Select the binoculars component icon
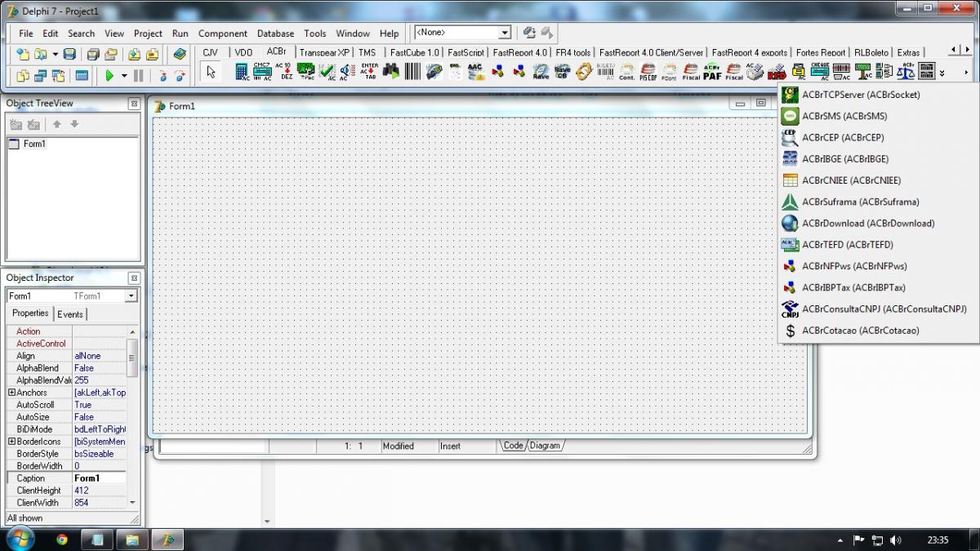980x551 pixels. (391, 72)
